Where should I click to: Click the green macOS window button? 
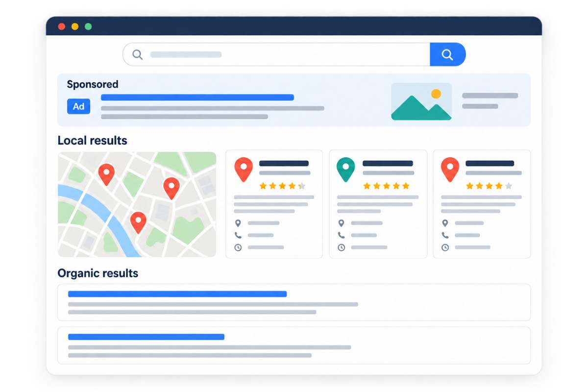click(x=88, y=26)
